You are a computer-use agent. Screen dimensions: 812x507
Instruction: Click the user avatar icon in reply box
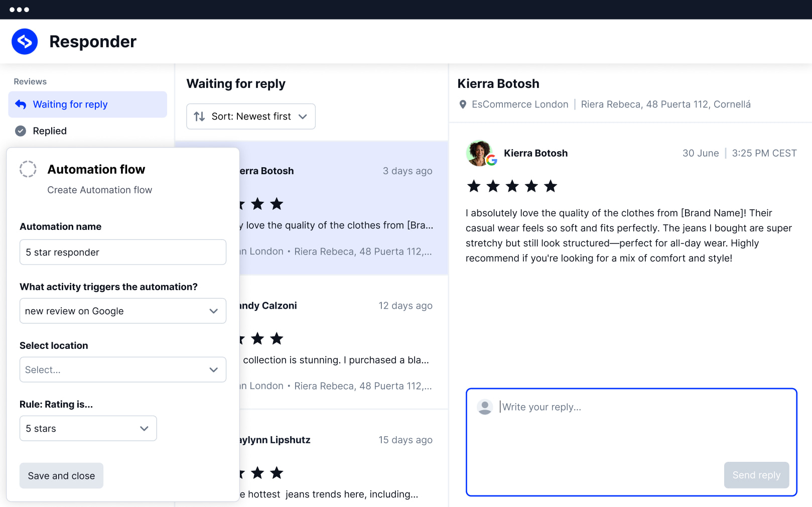pos(485,407)
